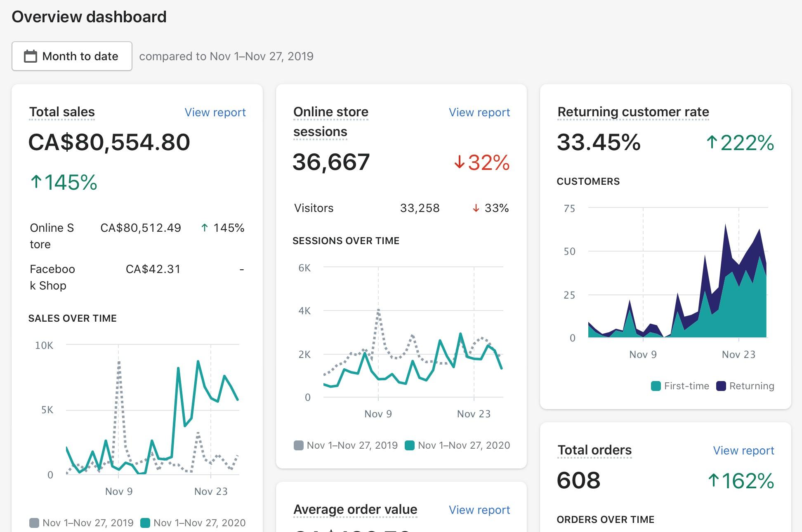Click teal 2020 legend swatch under sales chart
Image resolution: width=802 pixels, height=532 pixels.
(x=145, y=523)
